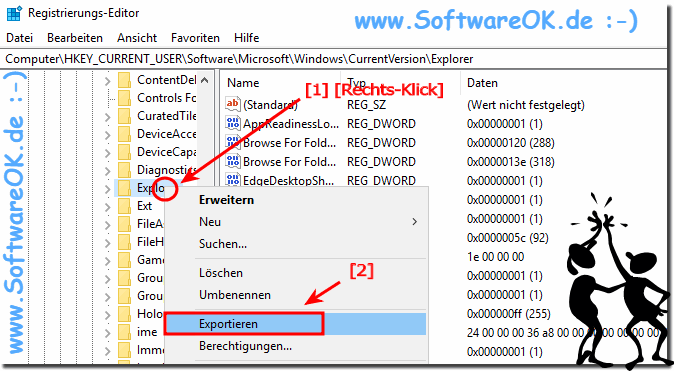Expand the CuratedTile tree node

pos(107,117)
